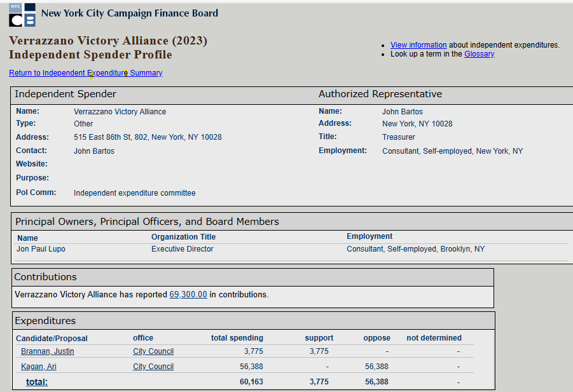Click Kagan total spending 56,388 cell

tap(251, 367)
